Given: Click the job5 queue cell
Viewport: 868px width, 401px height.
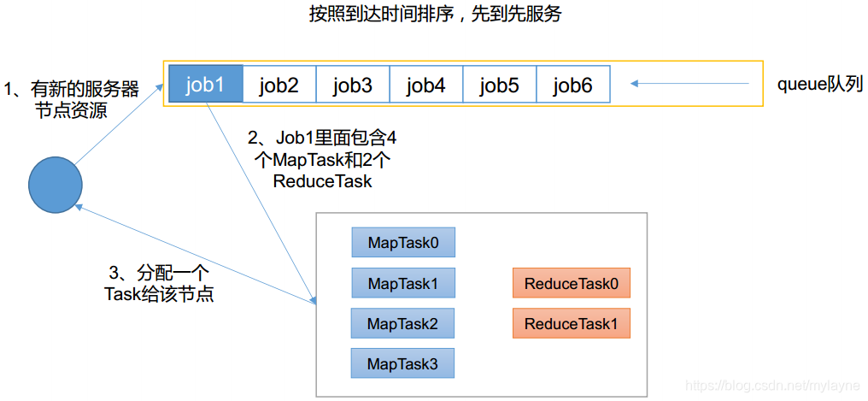Looking at the screenshot, I should pos(499,84).
